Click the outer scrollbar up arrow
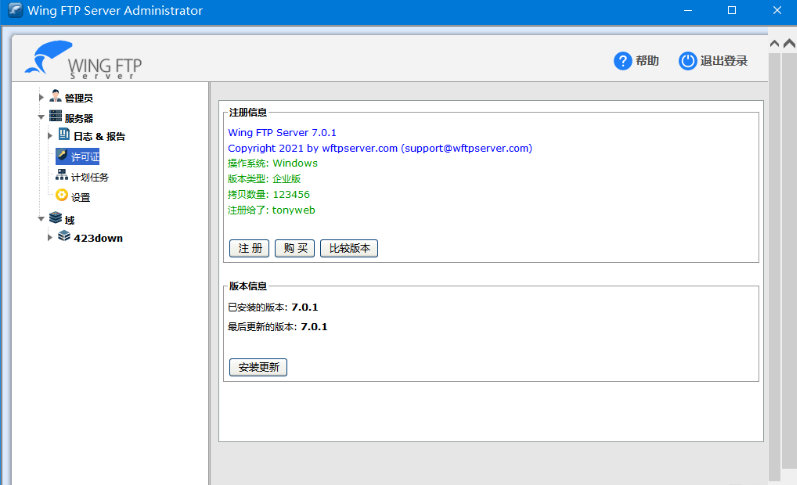The height and width of the screenshot is (485, 797). point(789,44)
